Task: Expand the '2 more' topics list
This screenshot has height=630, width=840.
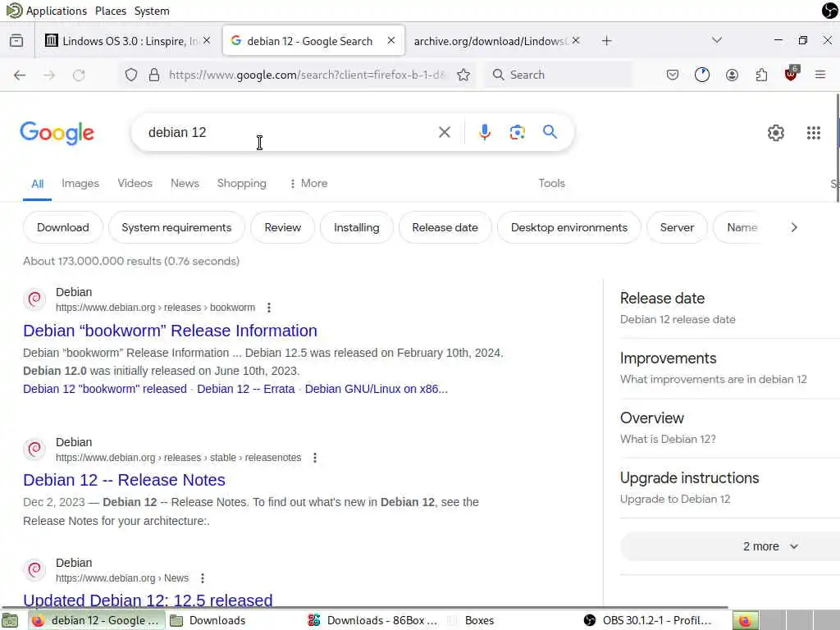Action: tap(769, 546)
